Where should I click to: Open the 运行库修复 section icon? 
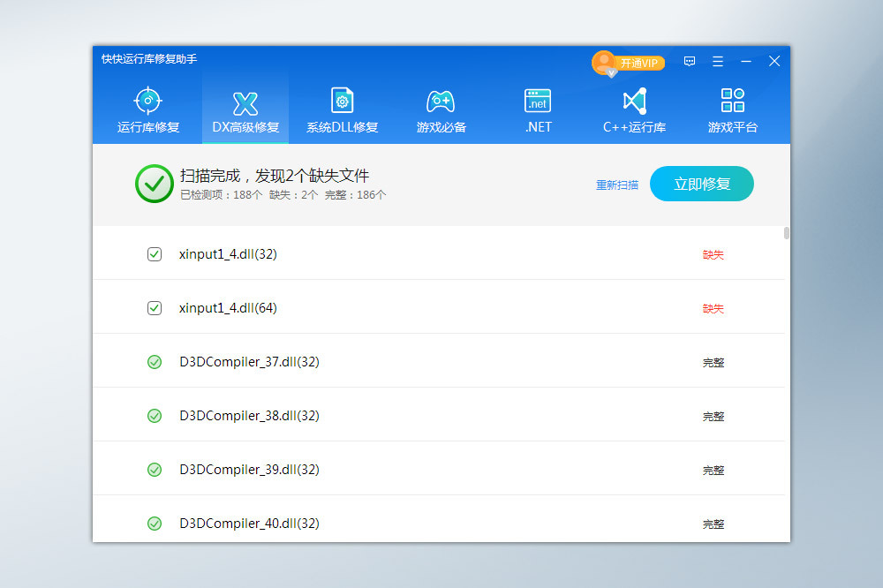pyautogui.click(x=147, y=101)
